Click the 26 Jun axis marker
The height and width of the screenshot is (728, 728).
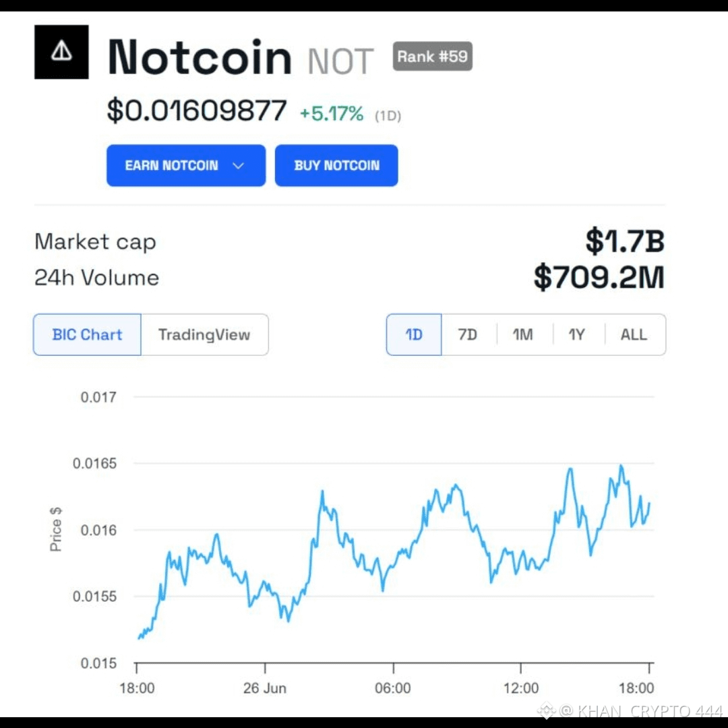[x=265, y=688]
